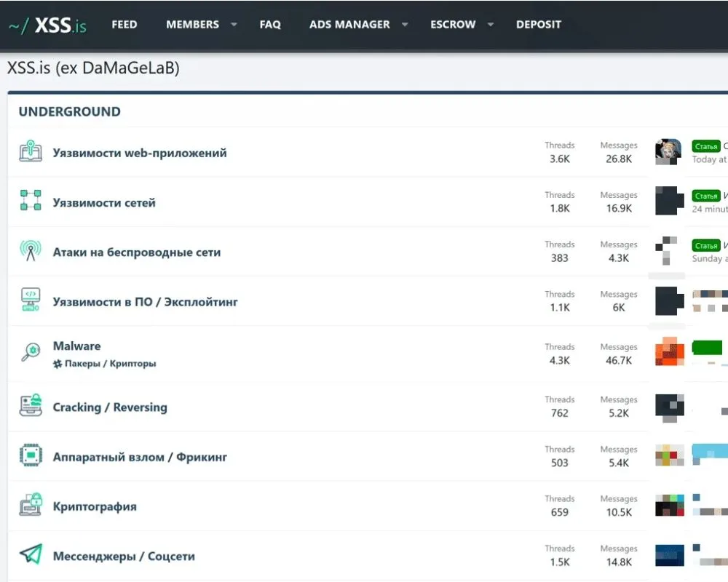
Task: Expand the ADS MANAGER dropdown arrow
Action: [405, 25]
